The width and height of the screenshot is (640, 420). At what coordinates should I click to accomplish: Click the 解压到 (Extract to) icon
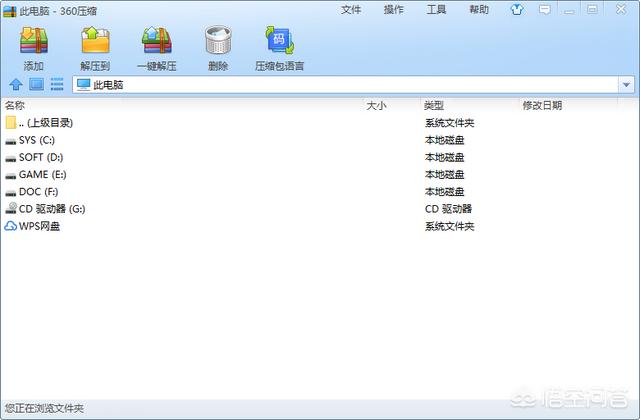[95, 40]
